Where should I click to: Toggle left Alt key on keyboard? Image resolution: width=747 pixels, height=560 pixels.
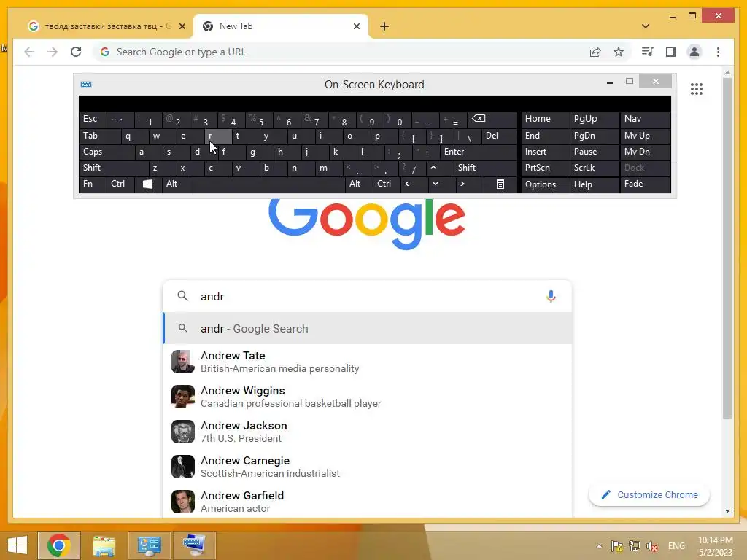pos(175,184)
